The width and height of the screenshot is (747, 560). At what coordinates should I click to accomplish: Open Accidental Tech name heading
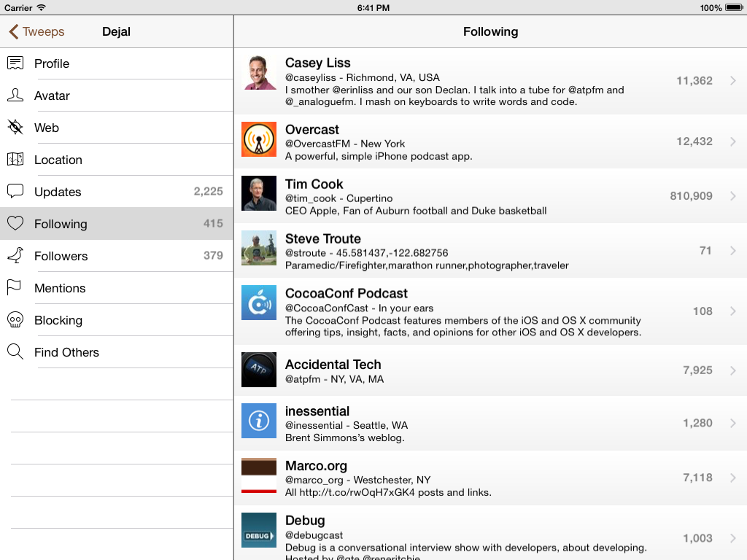333,365
